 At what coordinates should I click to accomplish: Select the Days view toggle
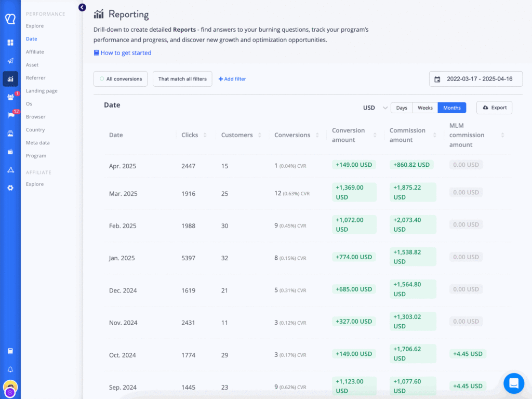[x=401, y=108]
